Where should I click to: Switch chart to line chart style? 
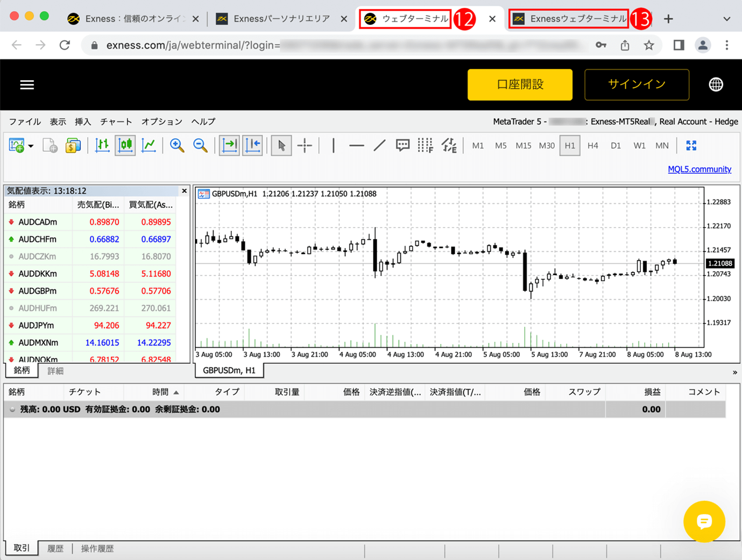(149, 145)
